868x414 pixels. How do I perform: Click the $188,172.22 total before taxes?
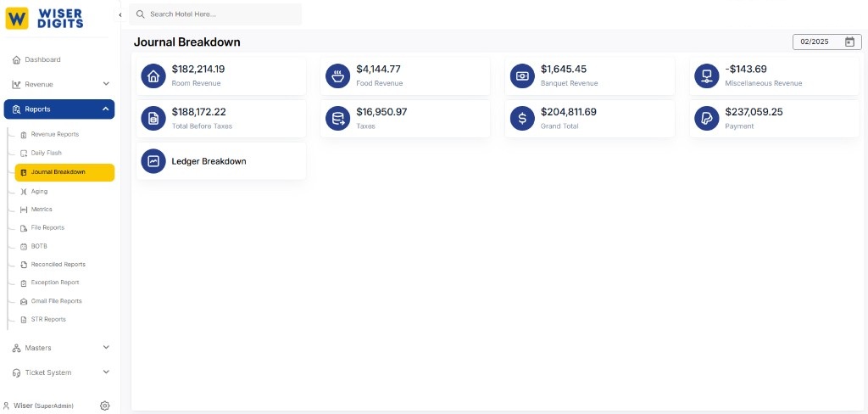tap(198, 112)
